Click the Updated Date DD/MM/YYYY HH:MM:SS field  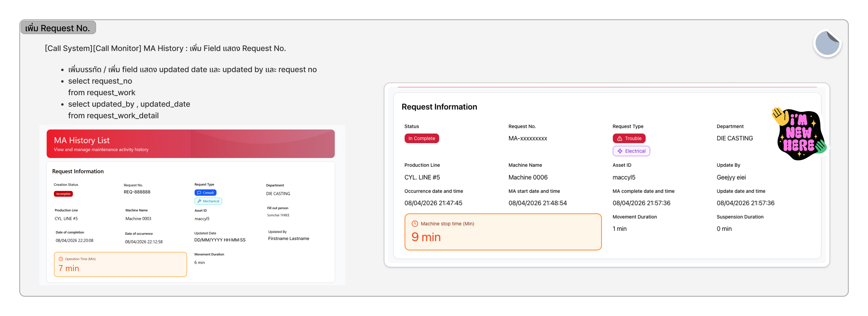pyautogui.click(x=220, y=240)
